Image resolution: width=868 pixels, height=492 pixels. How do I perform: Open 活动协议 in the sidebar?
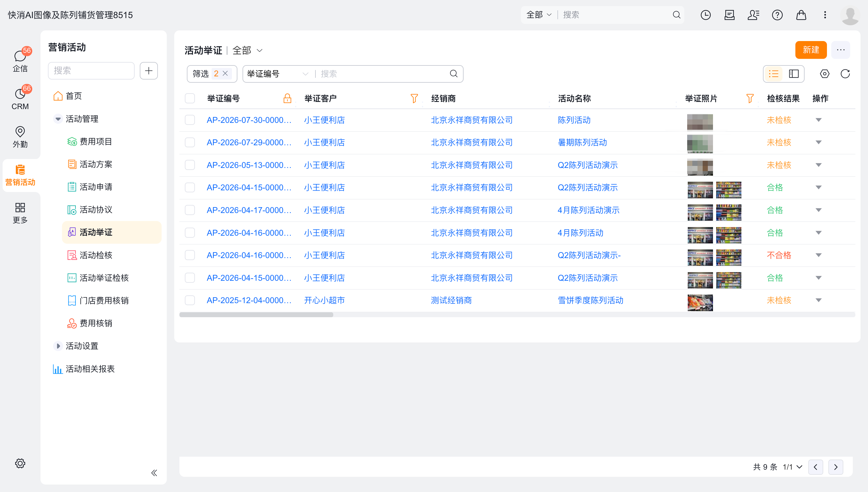(96, 210)
